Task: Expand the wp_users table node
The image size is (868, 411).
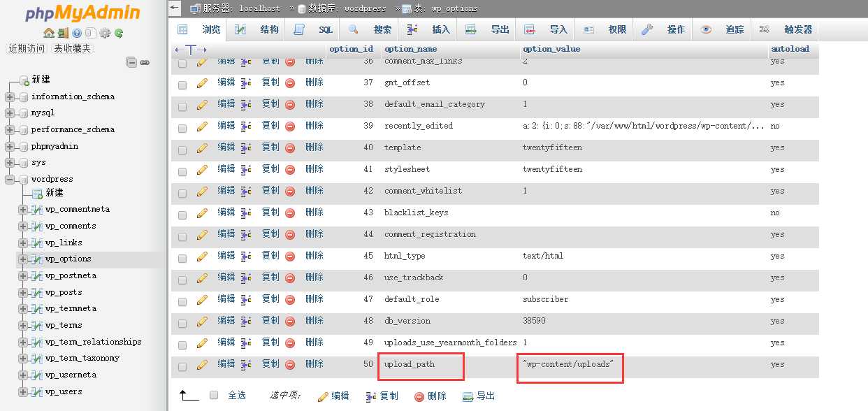Action: click(23, 392)
